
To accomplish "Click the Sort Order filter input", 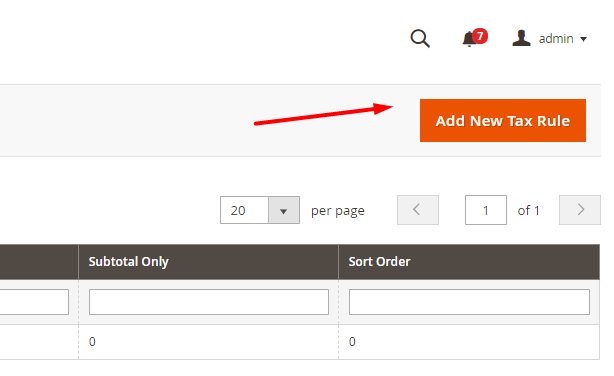I will coord(469,302).
